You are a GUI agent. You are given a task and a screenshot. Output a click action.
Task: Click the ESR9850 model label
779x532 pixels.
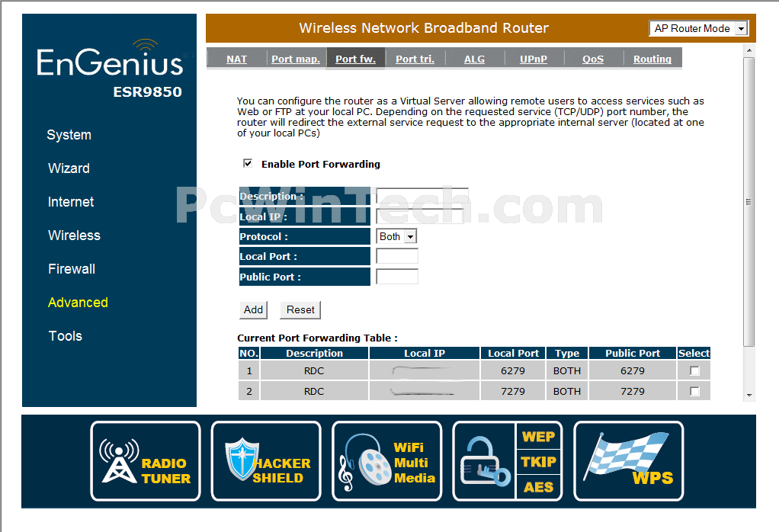tap(148, 92)
